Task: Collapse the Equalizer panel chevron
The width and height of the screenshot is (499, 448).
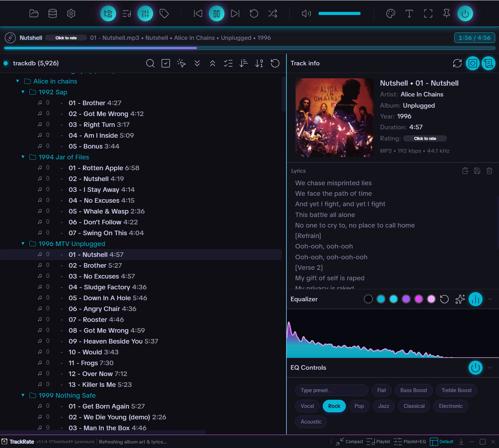Action: (x=490, y=299)
